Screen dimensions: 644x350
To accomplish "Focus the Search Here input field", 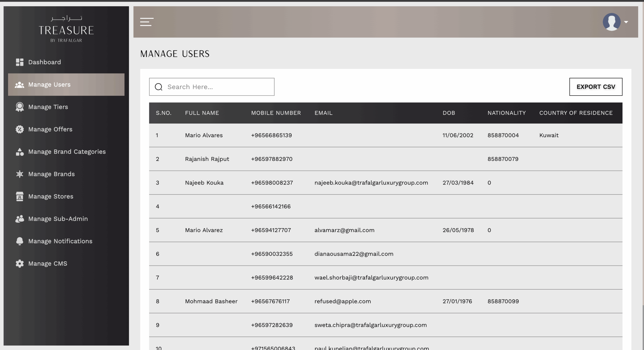I will pyautogui.click(x=212, y=87).
